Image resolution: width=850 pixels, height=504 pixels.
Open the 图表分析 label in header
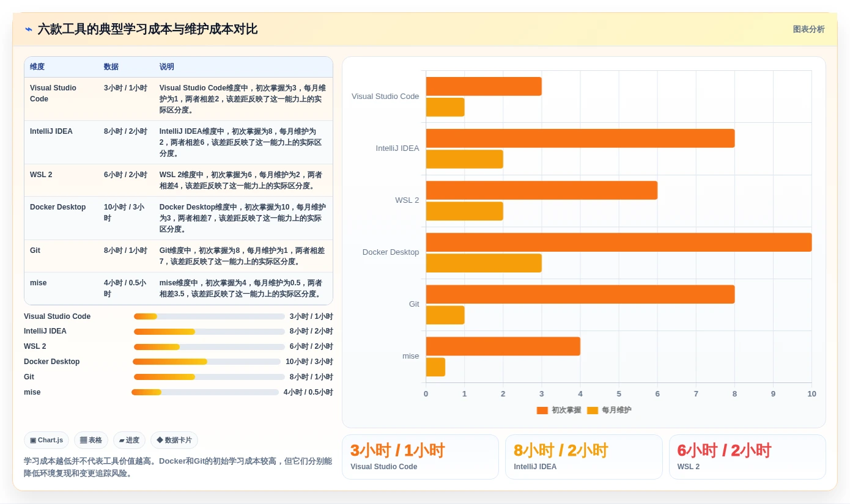click(x=808, y=29)
